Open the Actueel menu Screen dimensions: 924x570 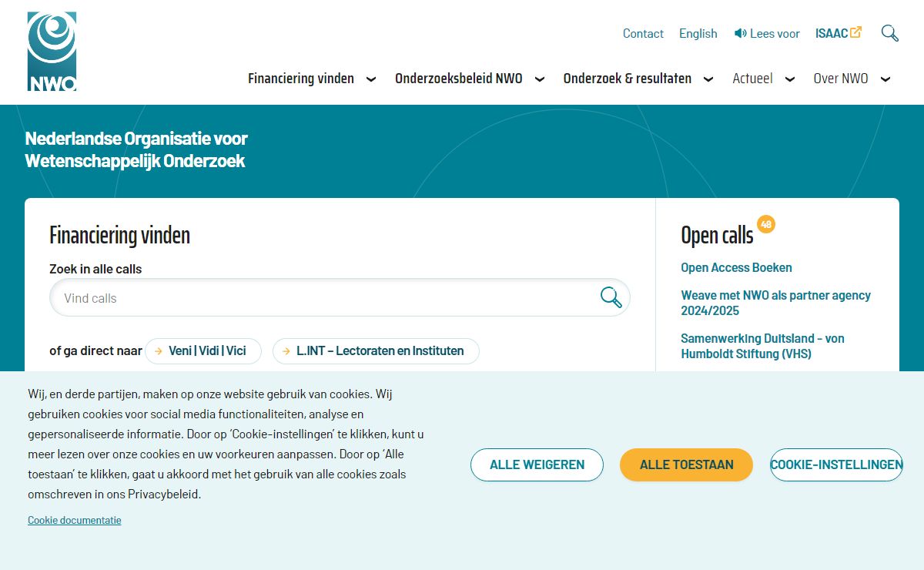752,79
